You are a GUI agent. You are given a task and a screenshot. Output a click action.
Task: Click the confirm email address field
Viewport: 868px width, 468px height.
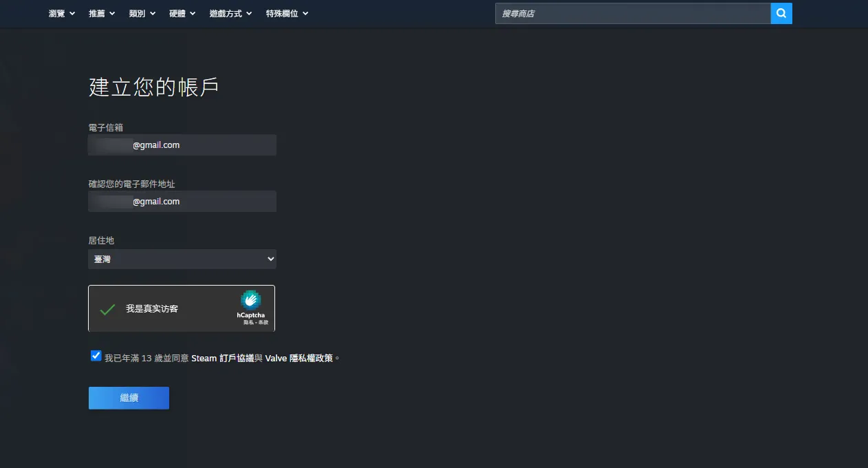click(182, 202)
